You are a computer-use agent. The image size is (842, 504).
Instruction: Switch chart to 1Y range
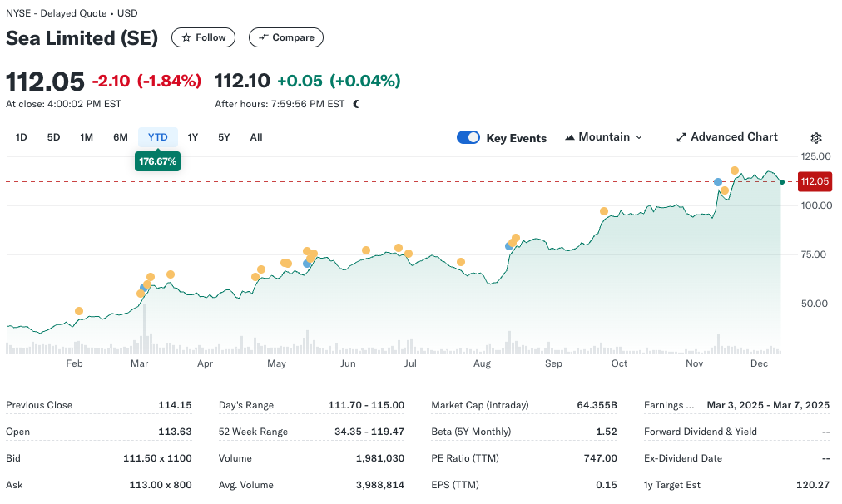point(193,137)
